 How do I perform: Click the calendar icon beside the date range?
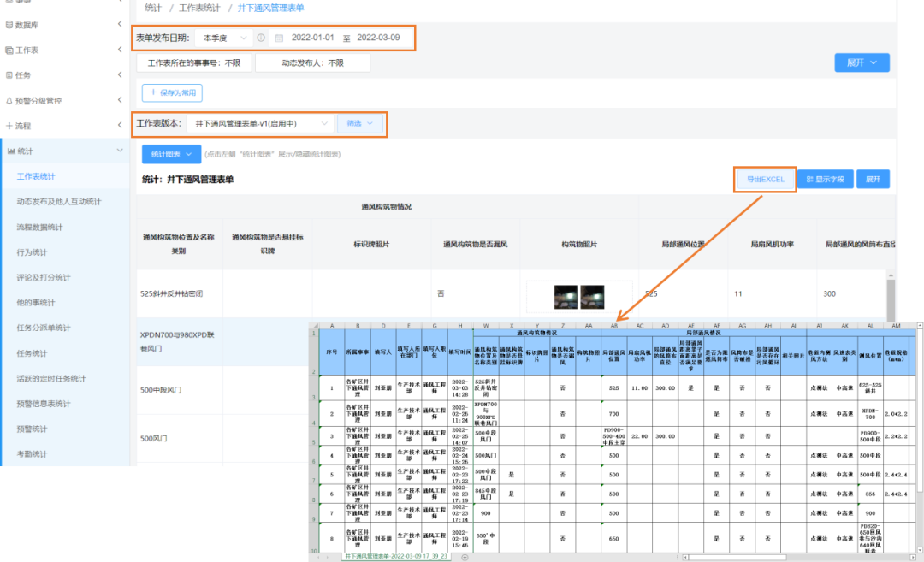[x=279, y=38]
